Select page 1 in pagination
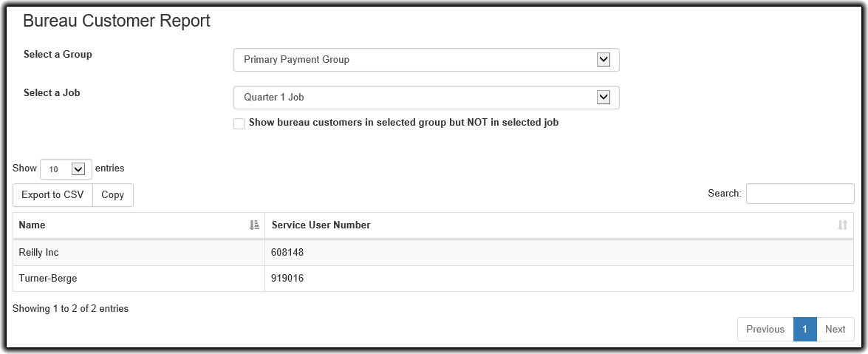Screen dimensions: 868x354 pos(804,330)
